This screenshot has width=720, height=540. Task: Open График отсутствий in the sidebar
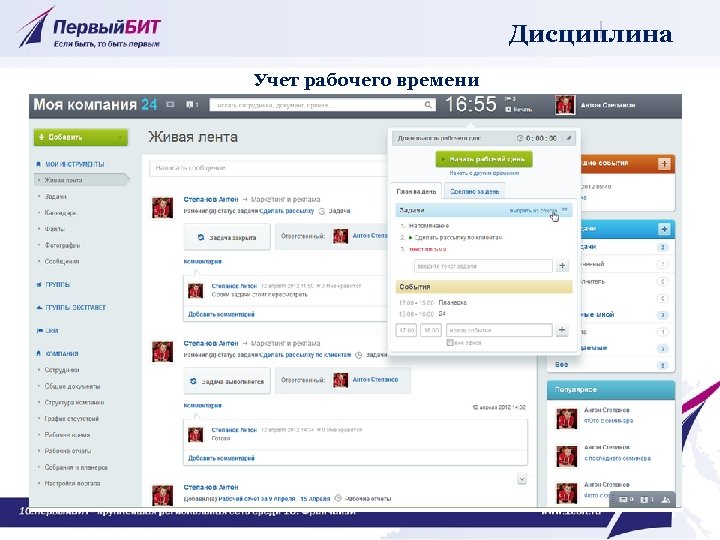click(x=71, y=418)
